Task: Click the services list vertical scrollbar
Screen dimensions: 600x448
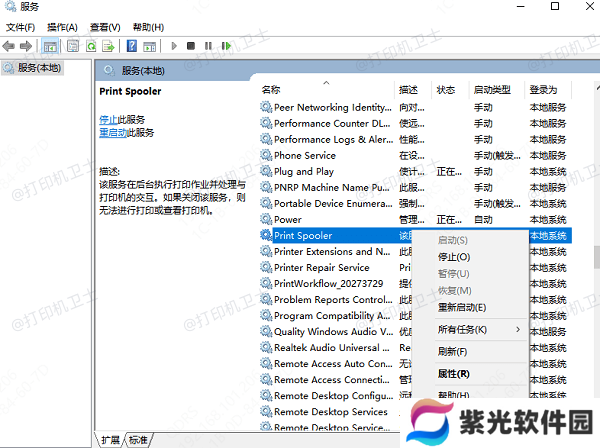Action: (593, 260)
